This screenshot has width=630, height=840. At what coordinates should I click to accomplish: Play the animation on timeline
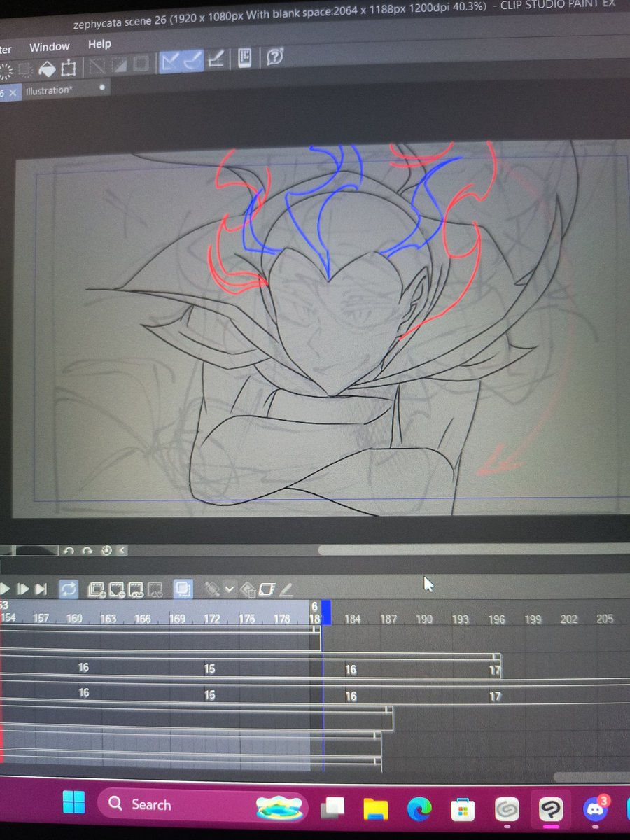point(5,589)
